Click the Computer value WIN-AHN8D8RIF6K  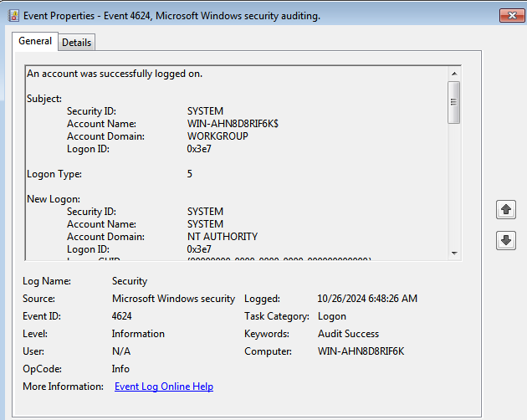click(361, 351)
